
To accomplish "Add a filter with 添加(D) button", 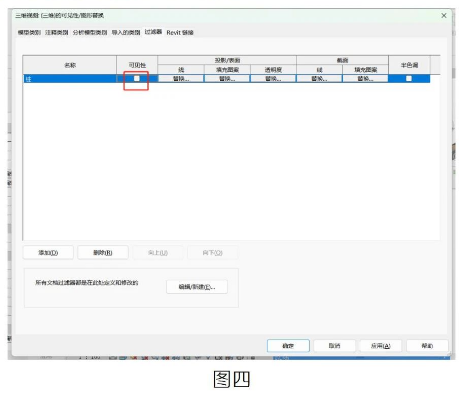I will click(48, 253).
